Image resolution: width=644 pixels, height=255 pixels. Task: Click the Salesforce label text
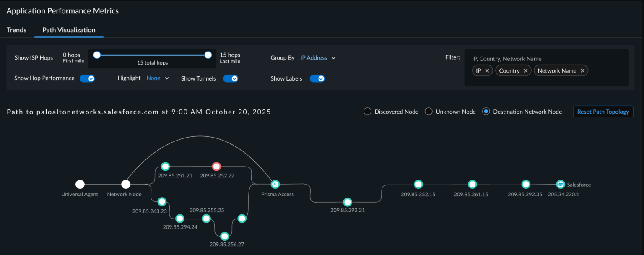tap(579, 185)
